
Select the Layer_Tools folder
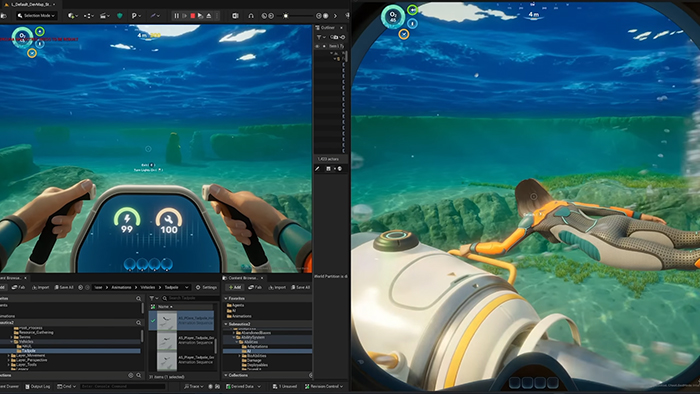coord(25,365)
